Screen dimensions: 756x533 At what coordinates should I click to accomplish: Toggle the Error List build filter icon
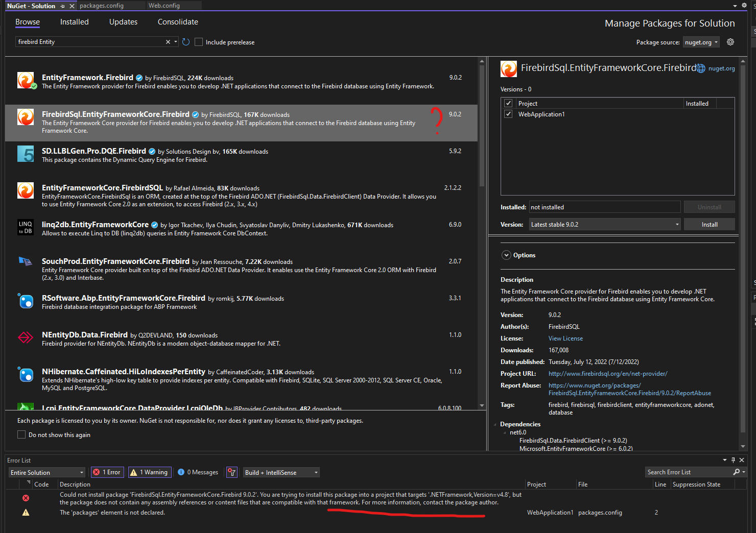pos(232,472)
